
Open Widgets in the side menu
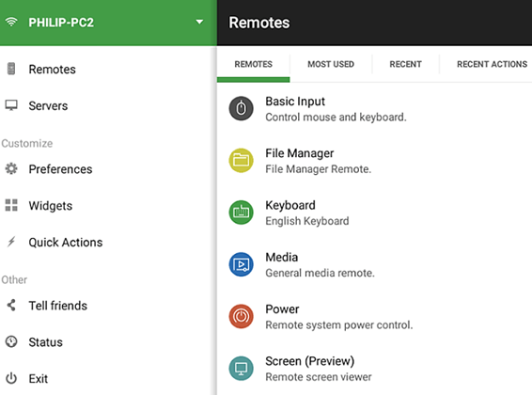point(51,206)
